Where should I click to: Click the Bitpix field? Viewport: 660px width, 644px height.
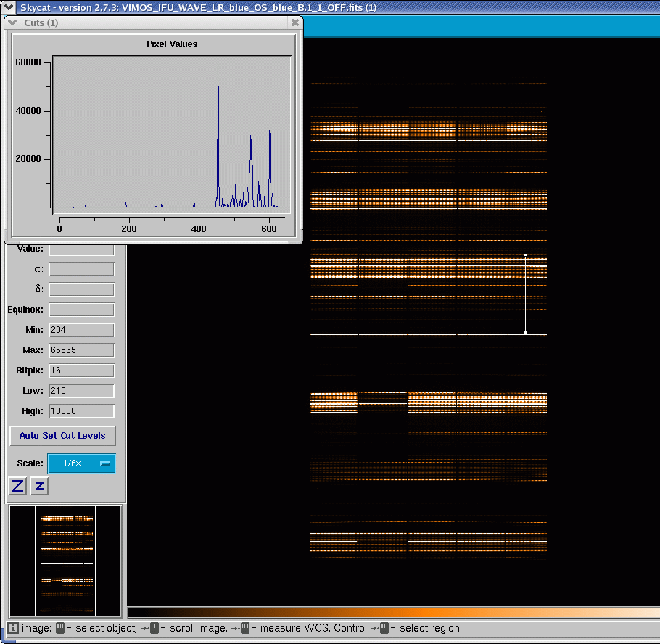coord(81,371)
